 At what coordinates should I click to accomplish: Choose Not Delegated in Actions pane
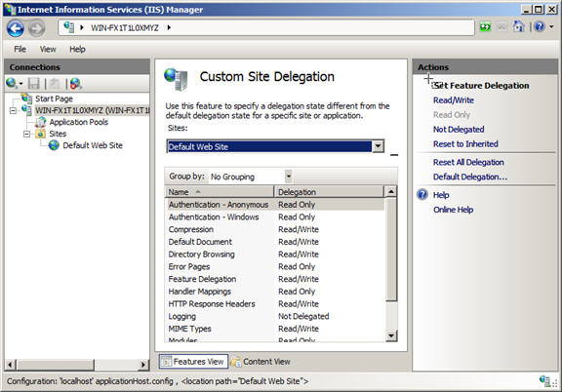tap(459, 130)
